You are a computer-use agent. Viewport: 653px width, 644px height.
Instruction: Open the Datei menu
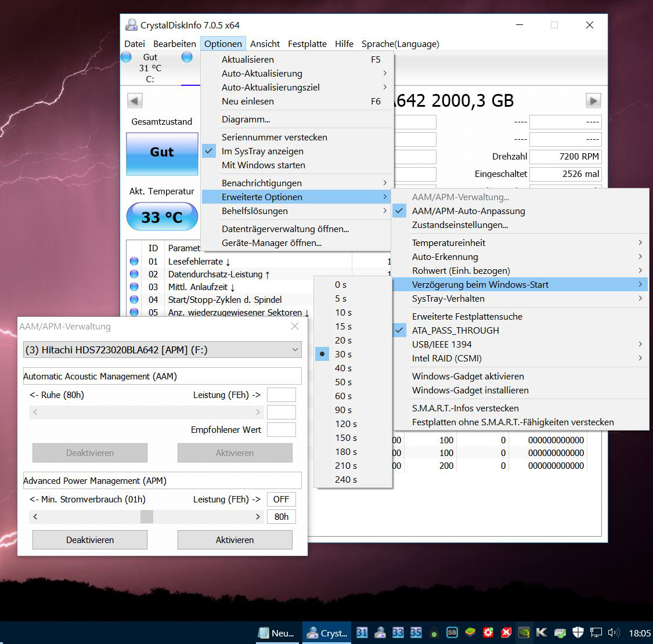(x=135, y=44)
